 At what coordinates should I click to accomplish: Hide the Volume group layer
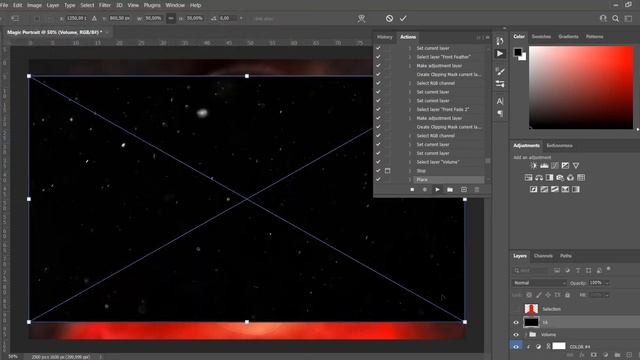pyautogui.click(x=516, y=334)
